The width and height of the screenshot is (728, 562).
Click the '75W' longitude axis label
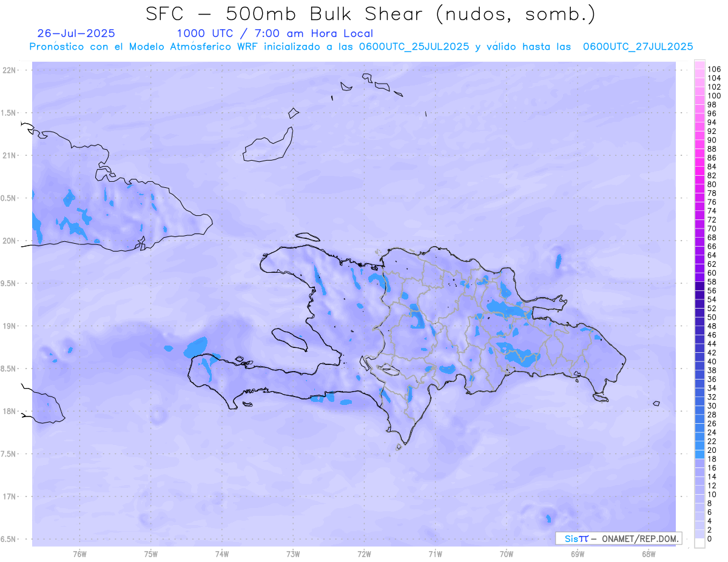pos(150,554)
